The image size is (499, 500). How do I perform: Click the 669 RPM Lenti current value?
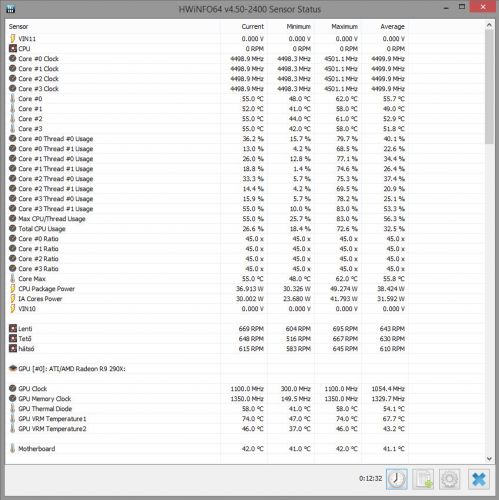click(251, 329)
